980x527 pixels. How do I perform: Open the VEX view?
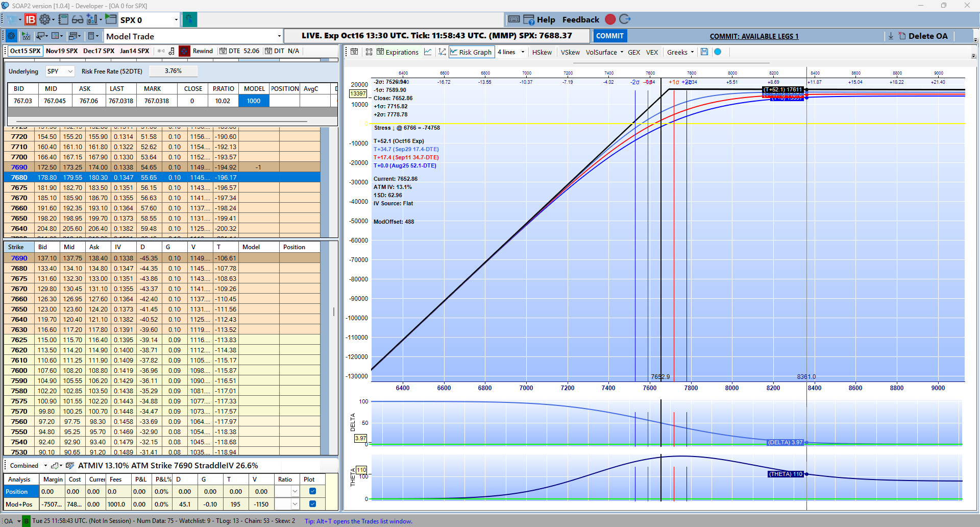[x=652, y=52]
